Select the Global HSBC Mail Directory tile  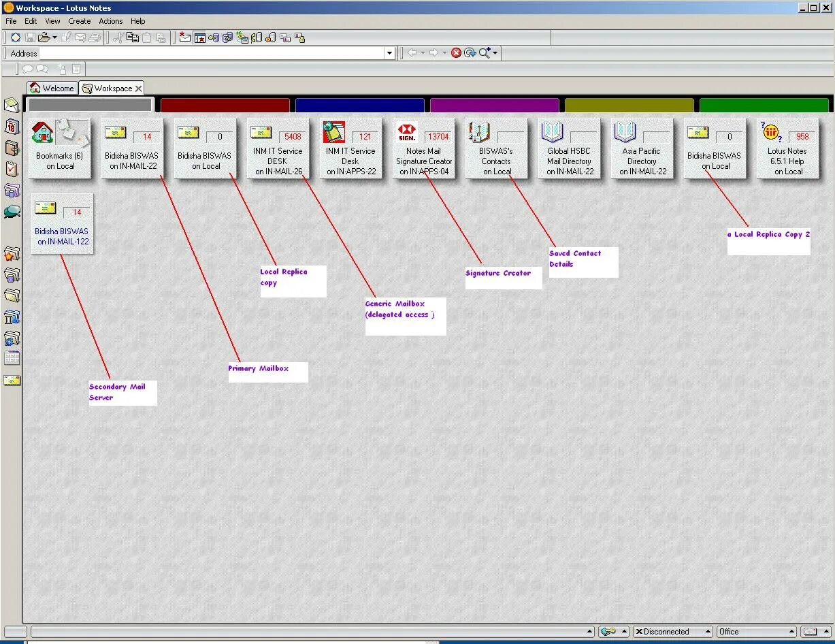pos(569,148)
